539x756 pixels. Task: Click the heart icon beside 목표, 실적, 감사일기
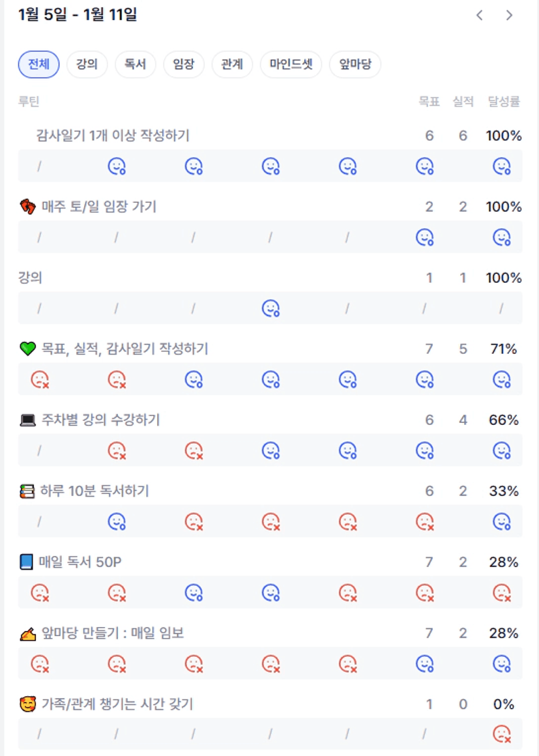click(27, 349)
